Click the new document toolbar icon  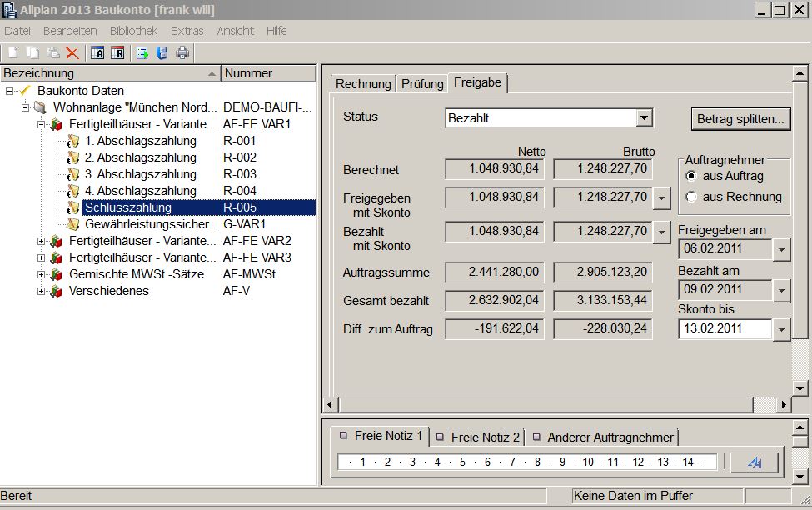coord(13,53)
